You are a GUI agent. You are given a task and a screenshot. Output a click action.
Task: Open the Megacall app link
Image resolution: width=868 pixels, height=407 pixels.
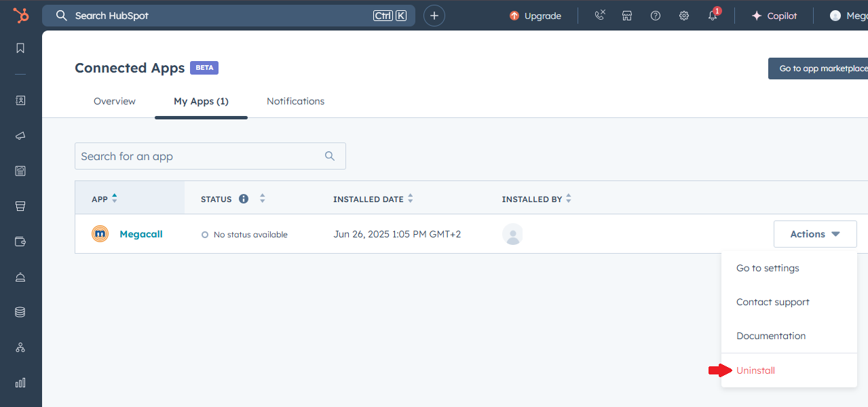141,234
